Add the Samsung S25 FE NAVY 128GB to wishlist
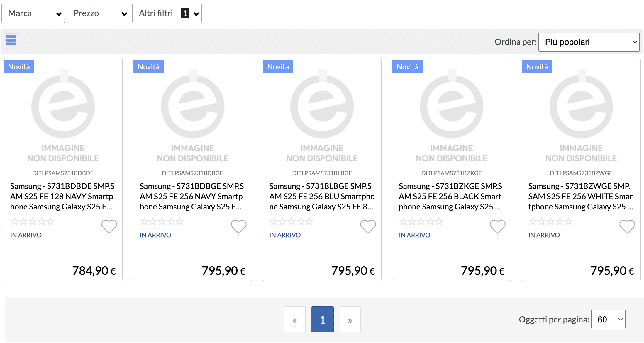644x343 pixels. (109, 226)
